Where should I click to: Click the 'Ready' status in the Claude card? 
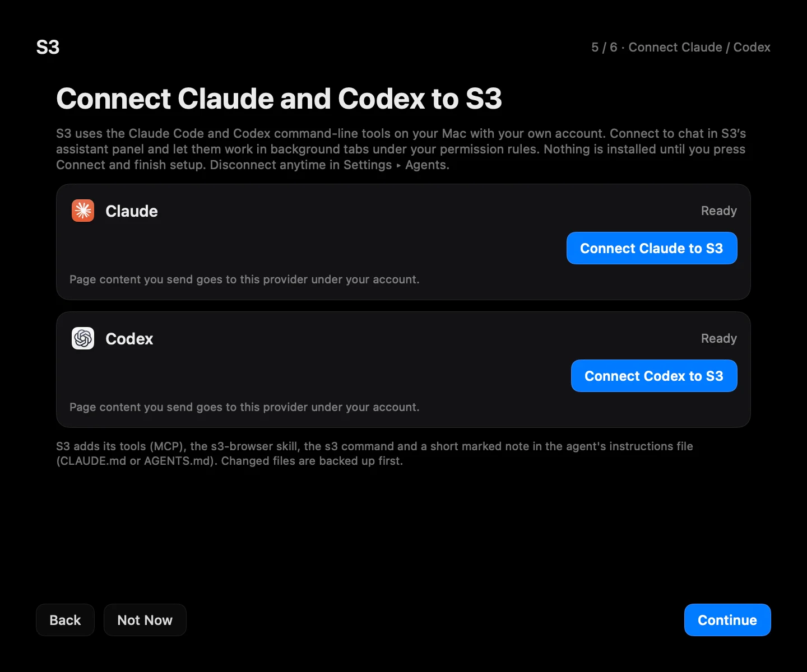(719, 211)
